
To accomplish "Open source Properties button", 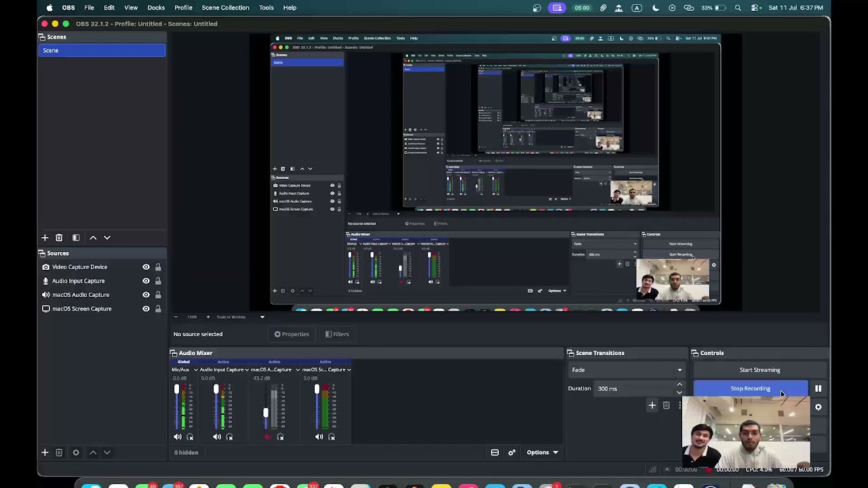I will pos(292,334).
